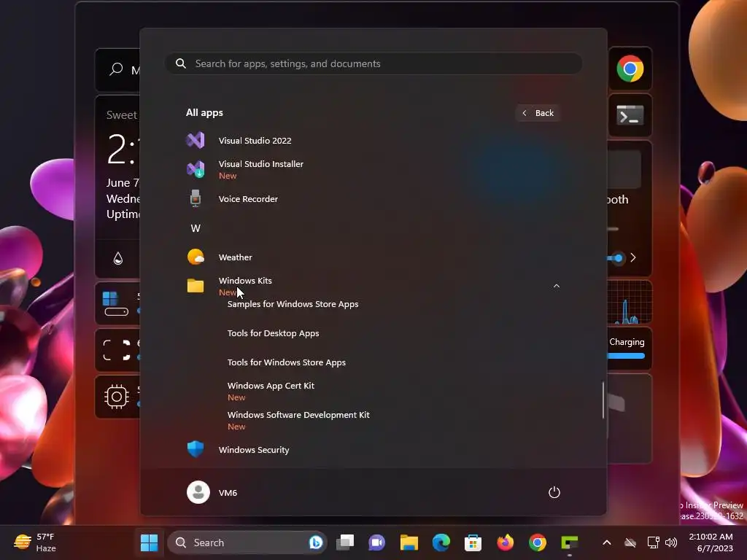Image resolution: width=747 pixels, height=560 pixels.
Task: Launch Microsoft Edge from the taskbar
Action: click(441, 542)
